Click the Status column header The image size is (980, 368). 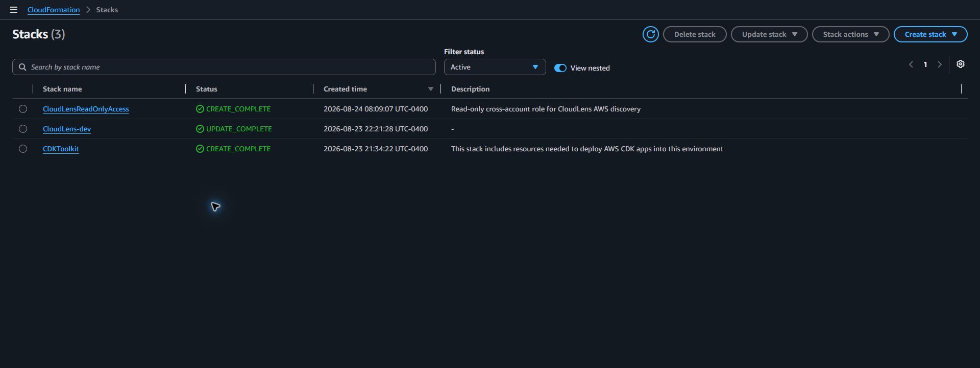(x=207, y=89)
